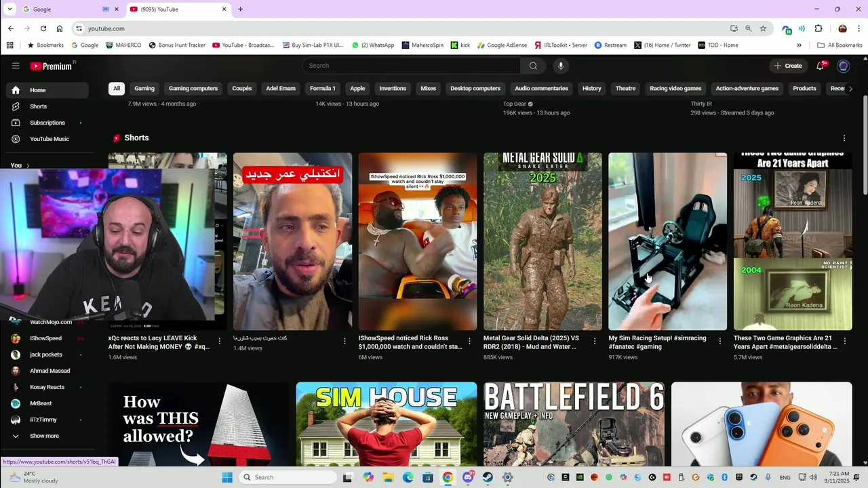Open the Windows Start menu
The image size is (868, 488).
228,477
